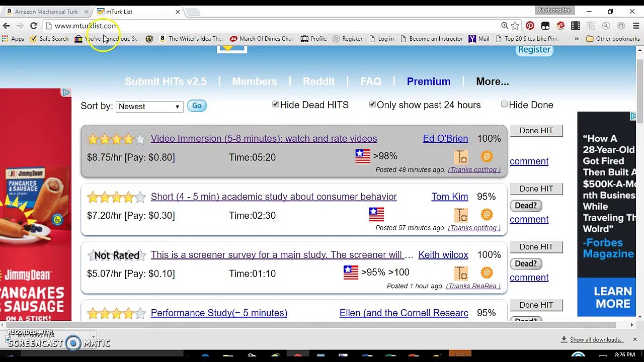Open the Reddit menu item
This screenshot has width=644, height=362.
click(x=318, y=81)
